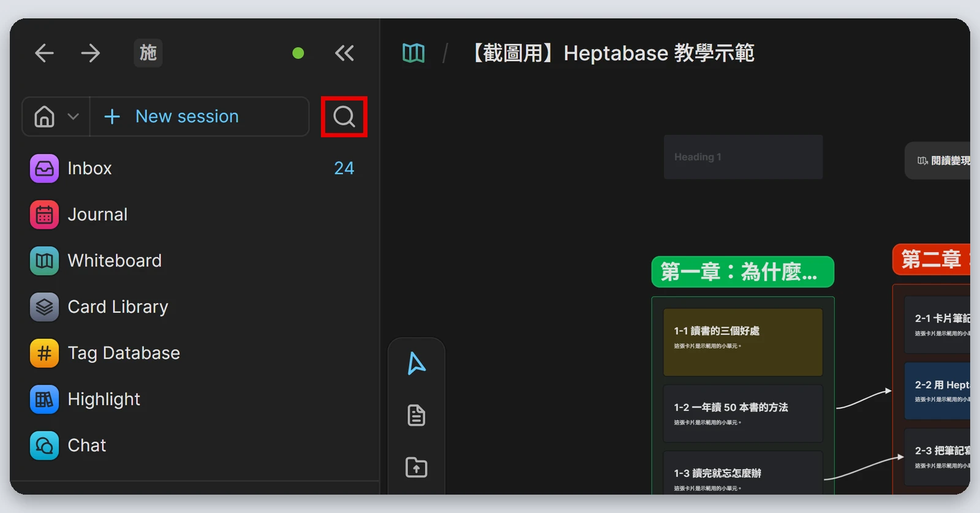Click the Heading 1 text block

point(743,157)
